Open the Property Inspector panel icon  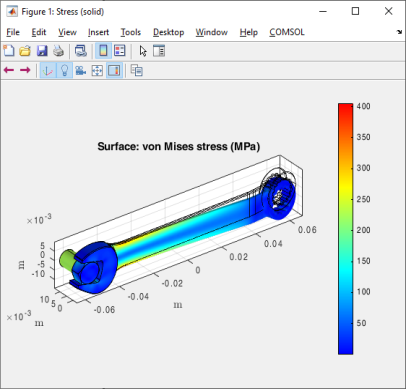tap(159, 51)
